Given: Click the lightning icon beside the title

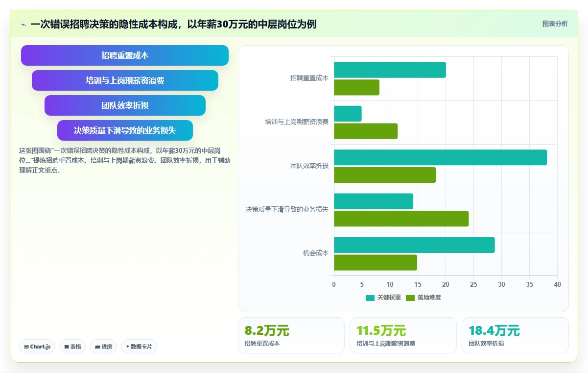Looking at the screenshot, I should [24, 25].
